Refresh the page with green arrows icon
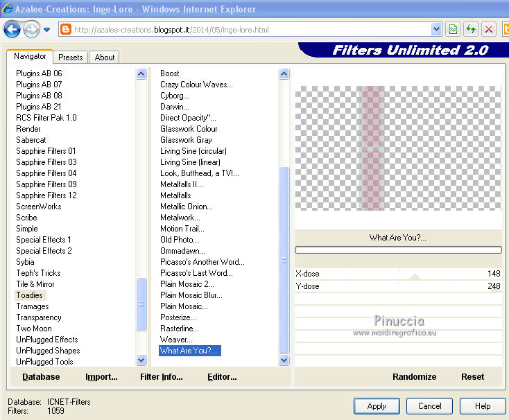Viewport: 509px width, 420px height. 471,30
